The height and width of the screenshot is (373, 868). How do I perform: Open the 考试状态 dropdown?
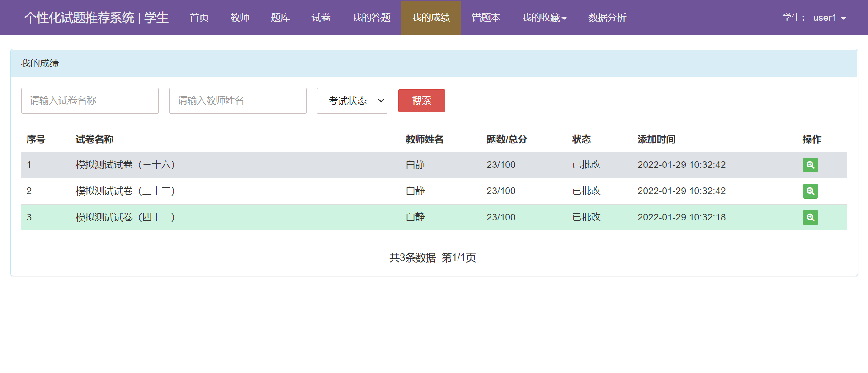(352, 100)
